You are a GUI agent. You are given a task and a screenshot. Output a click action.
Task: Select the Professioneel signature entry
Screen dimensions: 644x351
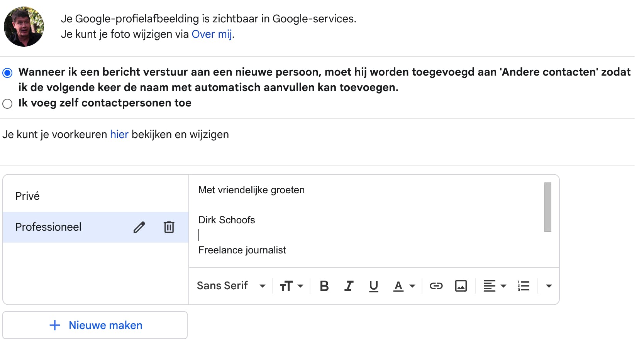click(x=49, y=227)
